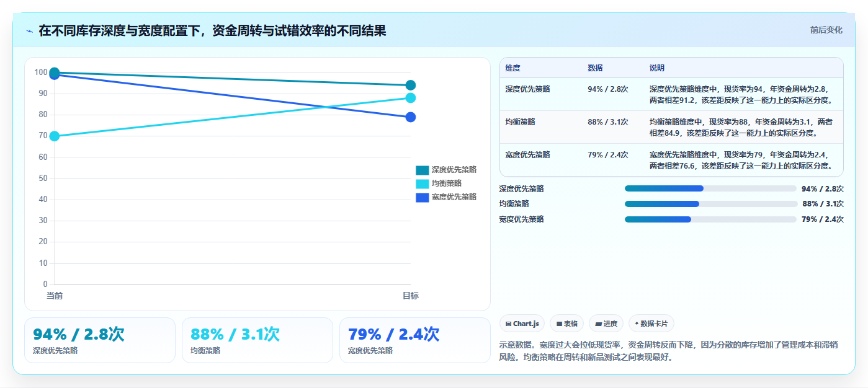The width and height of the screenshot is (868, 388).
Task: Click the lightning icon beside the title
Action: [29, 30]
